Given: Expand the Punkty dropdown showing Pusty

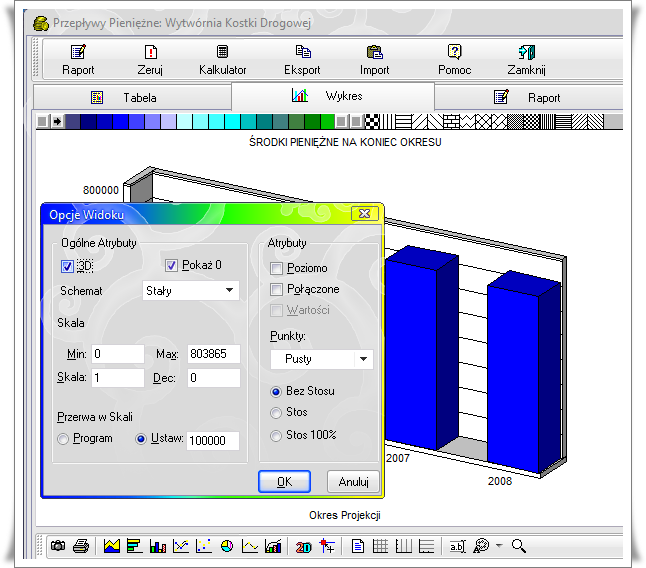Looking at the screenshot, I should 321,359.
